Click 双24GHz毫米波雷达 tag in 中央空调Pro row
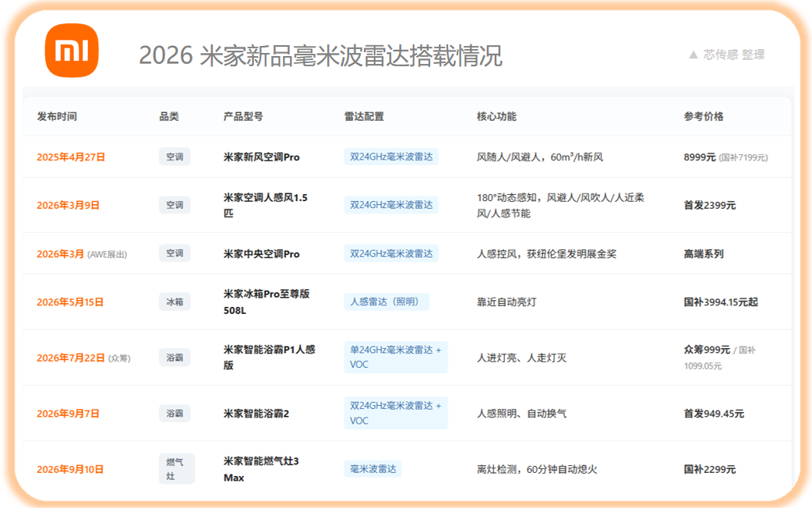 click(x=391, y=253)
